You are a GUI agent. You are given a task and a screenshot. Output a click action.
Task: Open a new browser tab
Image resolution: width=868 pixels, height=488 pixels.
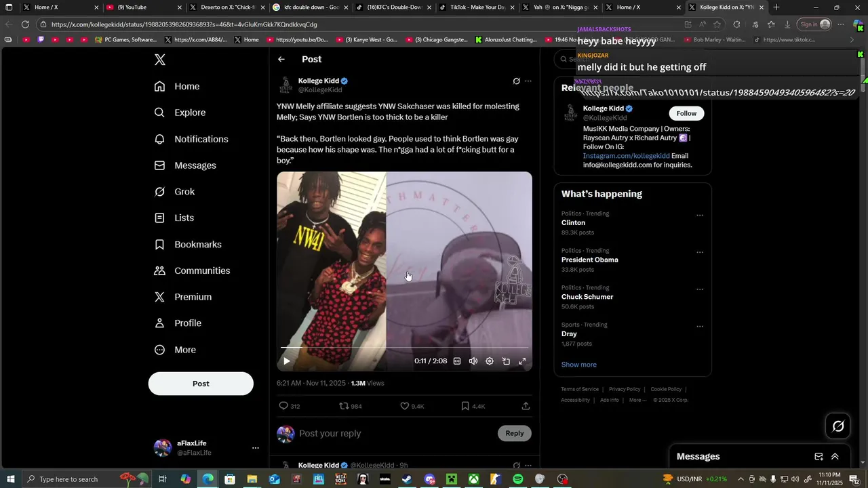[776, 7]
